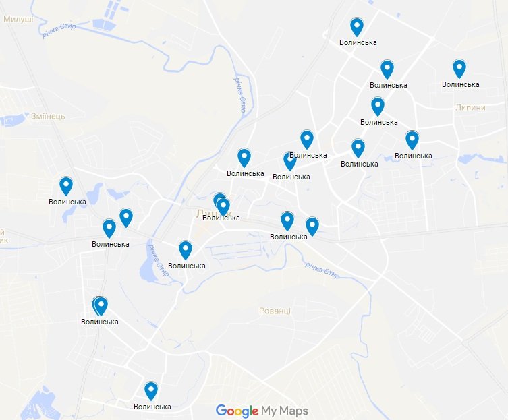Select the northernmost Волинська pin on the map
The image size is (508, 420).
(x=357, y=27)
